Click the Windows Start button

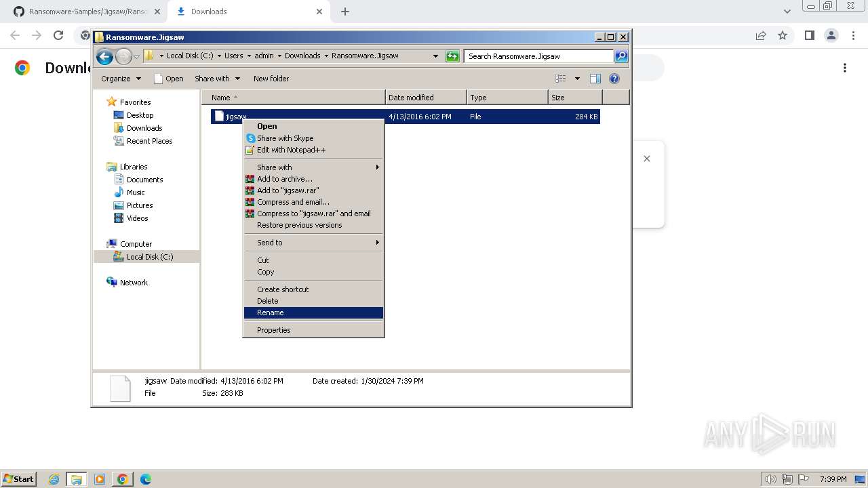[19, 479]
